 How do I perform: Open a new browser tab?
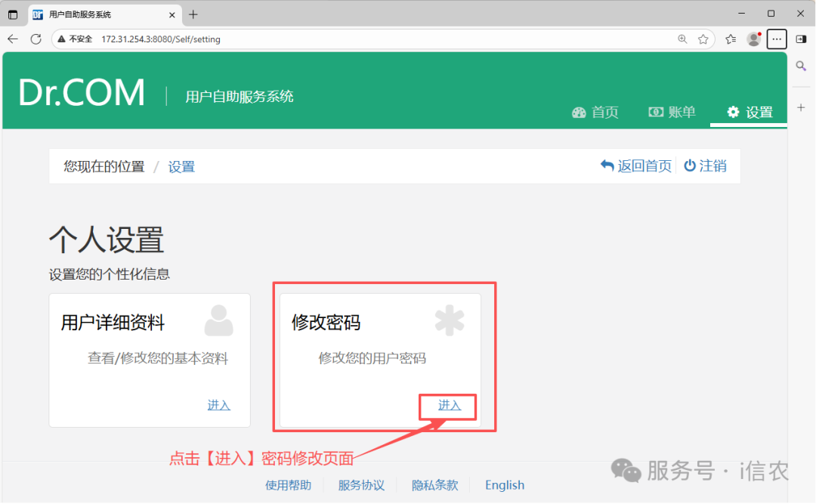coord(193,14)
